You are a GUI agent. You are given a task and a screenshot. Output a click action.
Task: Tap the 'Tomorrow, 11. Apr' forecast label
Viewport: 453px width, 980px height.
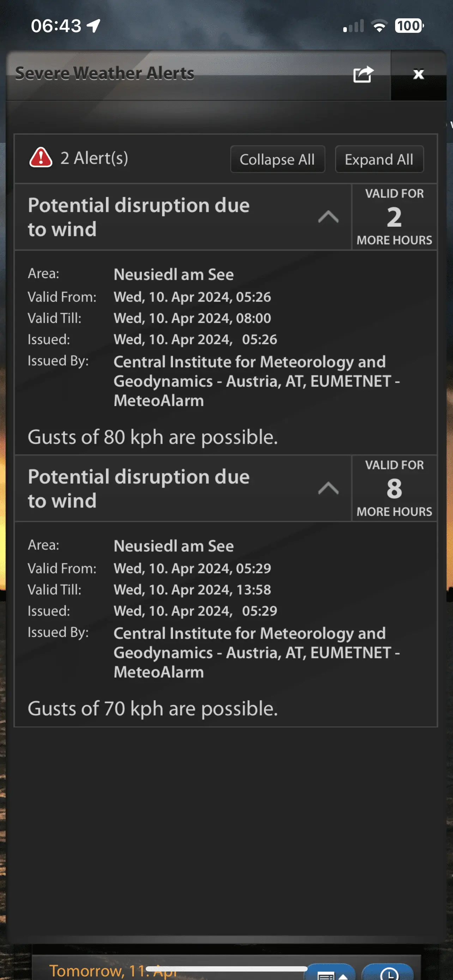point(95,971)
